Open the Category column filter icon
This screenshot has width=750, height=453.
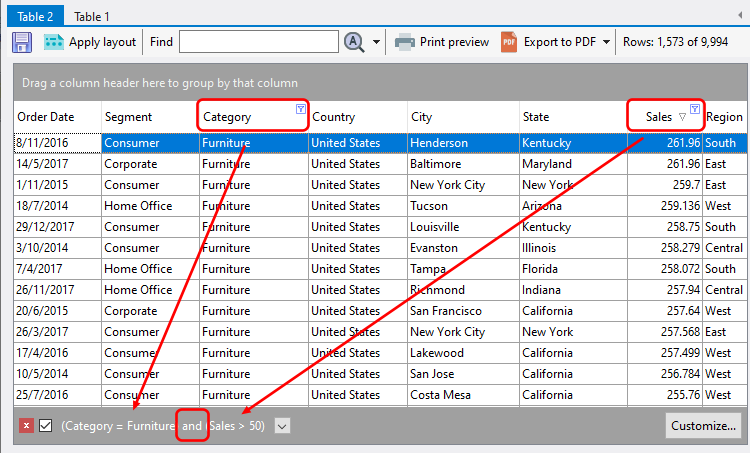(301, 109)
